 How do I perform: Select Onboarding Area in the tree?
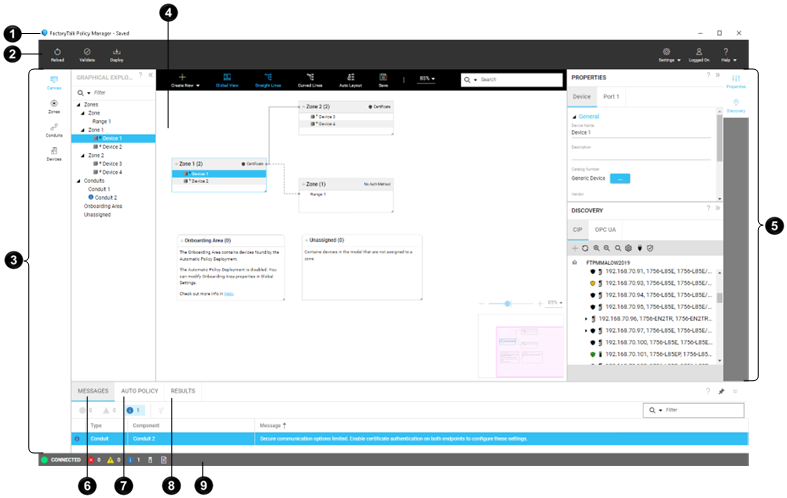(103, 206)
